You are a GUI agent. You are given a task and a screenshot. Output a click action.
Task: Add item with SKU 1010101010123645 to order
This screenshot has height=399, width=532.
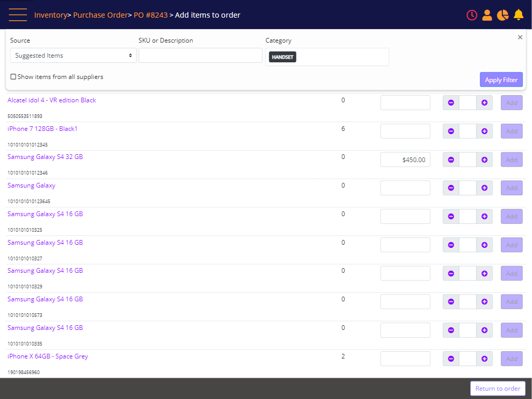pos(512,188)
